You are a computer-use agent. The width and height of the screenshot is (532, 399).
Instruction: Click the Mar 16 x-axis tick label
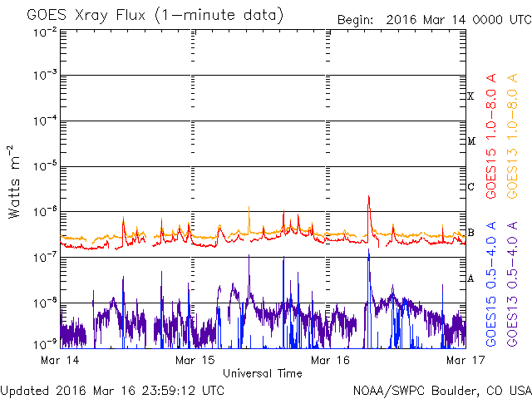329,360
